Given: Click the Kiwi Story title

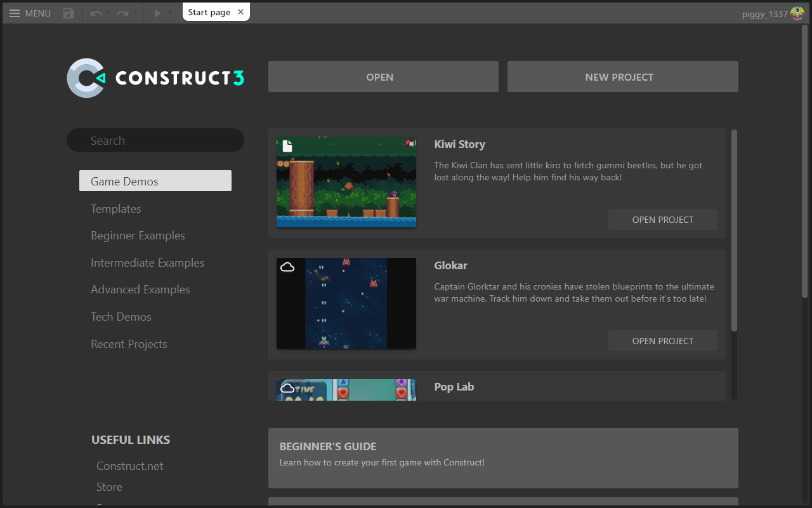Looking at the screenshot, I should click(x=459, y=144).
